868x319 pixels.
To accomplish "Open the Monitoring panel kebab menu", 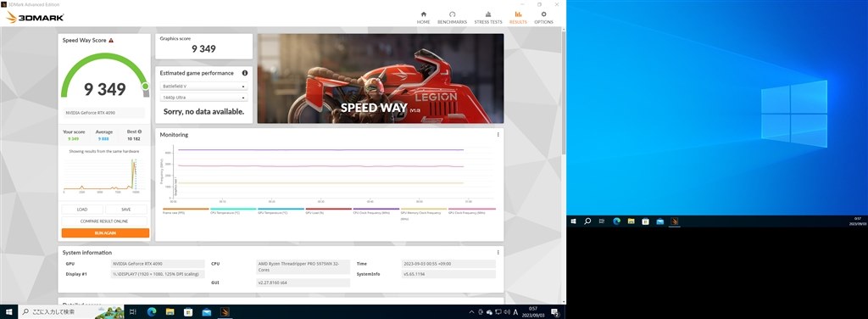I will pyautogui.click(x=498, y=135).
